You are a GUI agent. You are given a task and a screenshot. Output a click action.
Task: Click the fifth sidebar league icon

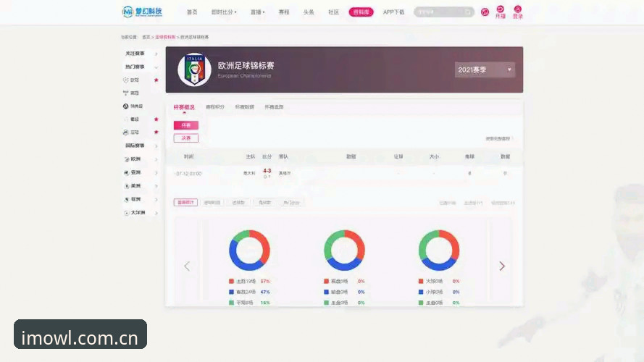tap(125, 132)
